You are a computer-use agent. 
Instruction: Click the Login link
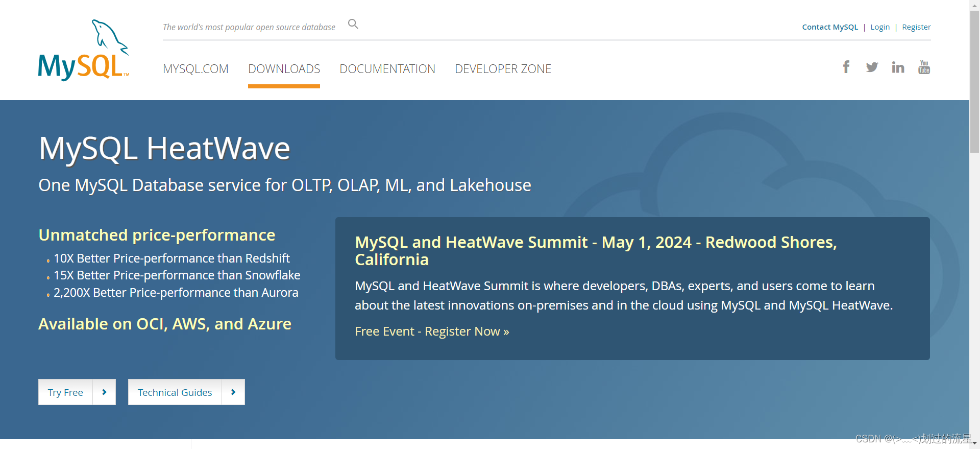880,27
